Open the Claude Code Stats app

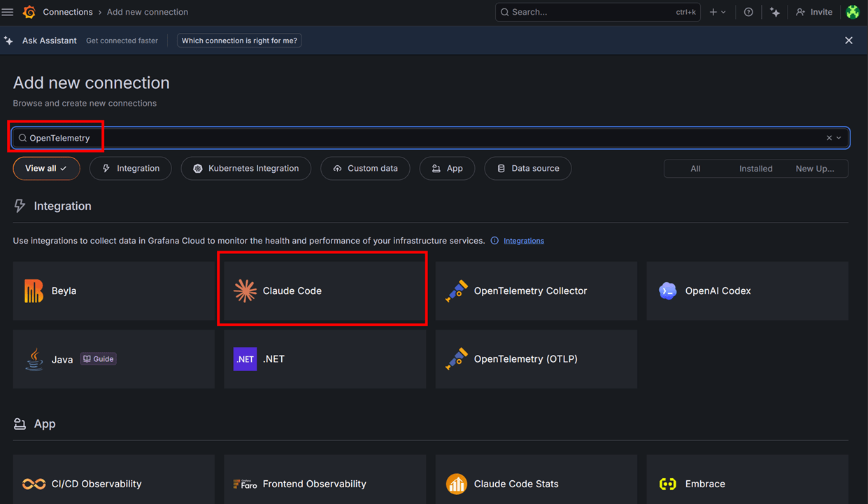536,480
